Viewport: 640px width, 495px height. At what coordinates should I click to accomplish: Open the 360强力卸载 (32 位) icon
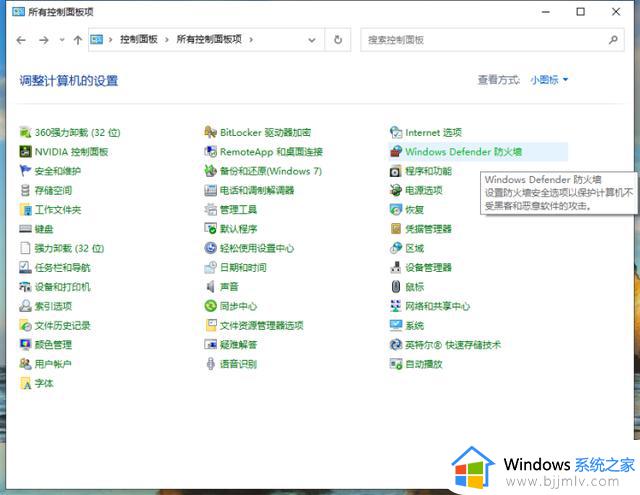(x=25, y=132)
